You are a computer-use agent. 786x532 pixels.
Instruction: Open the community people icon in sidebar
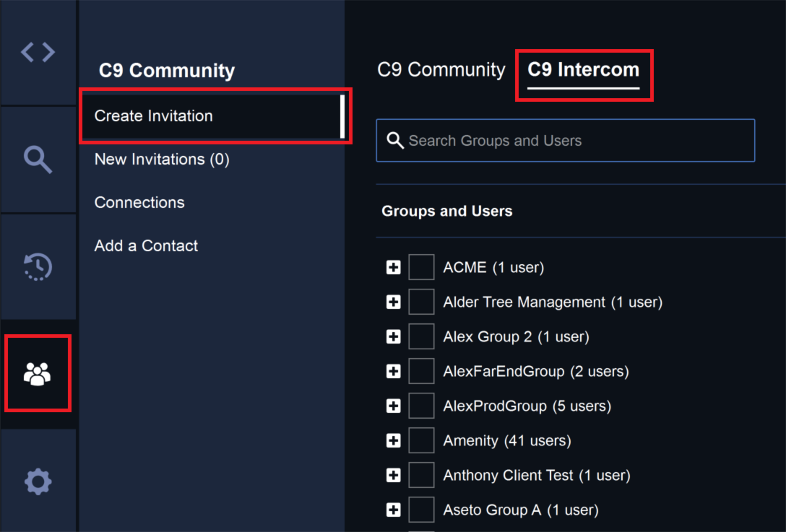38,374
